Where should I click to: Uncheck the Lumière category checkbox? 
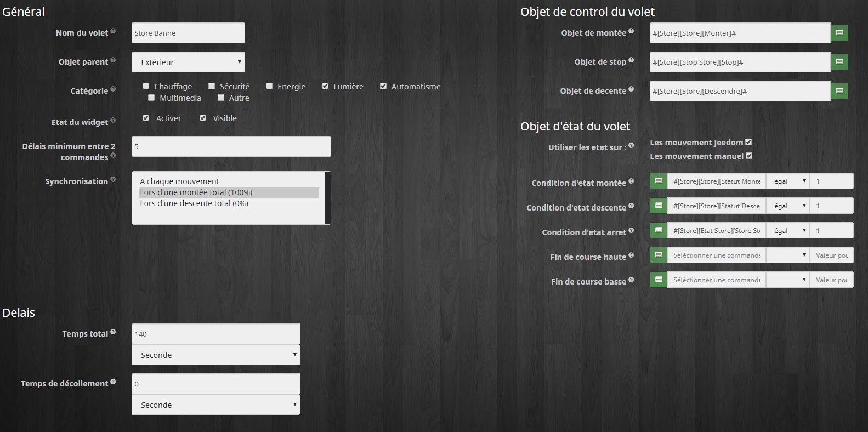point(325,86)
